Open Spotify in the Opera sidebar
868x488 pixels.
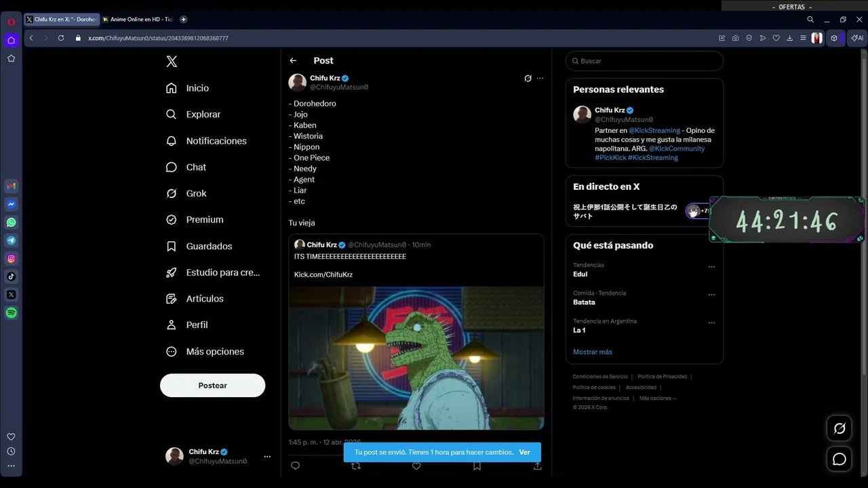click(11, 313)
